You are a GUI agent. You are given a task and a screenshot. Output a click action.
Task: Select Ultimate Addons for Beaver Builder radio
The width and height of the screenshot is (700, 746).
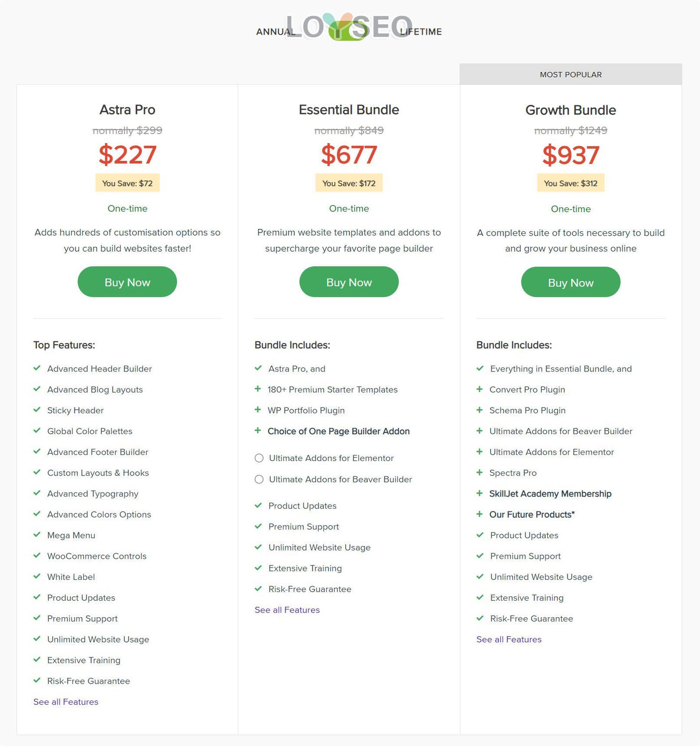point(259,479)
